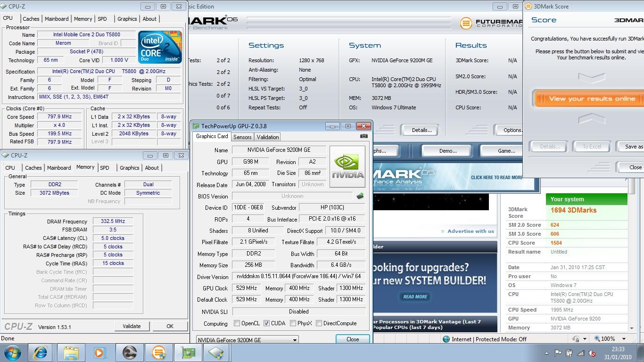644x362 pixels.
Task: Click the network signal tray icon
Action: (x=580, y=353)
